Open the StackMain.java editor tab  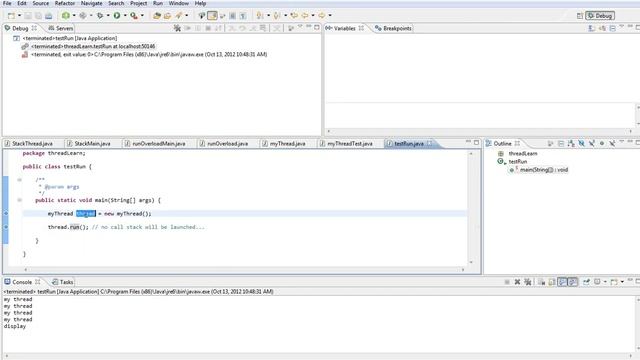(x=89, y=144)
